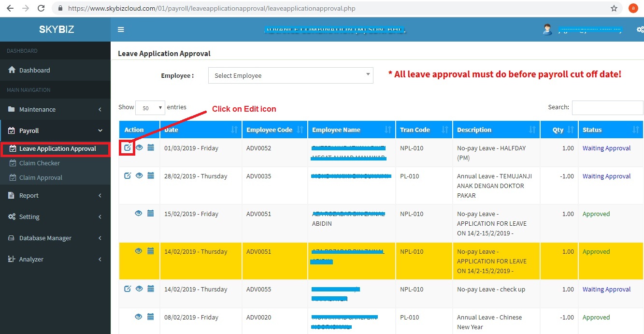This screenshot has height=334, width=644.
Task: View highlighted 14/02/2019 row via eye icon
Action: tap(139, 251)
